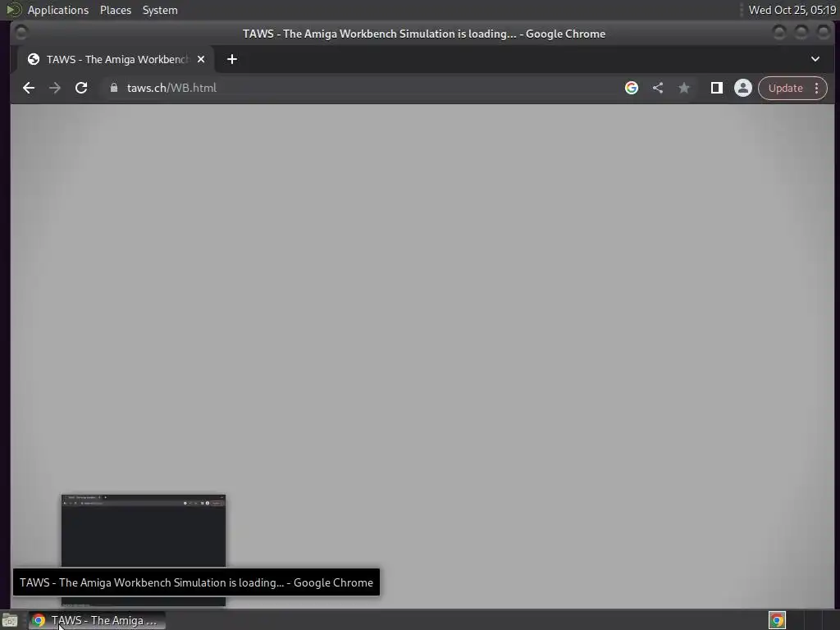Open window menu button in title bar
This screenshot has height=630, width=840.
[x=21, y=34]
